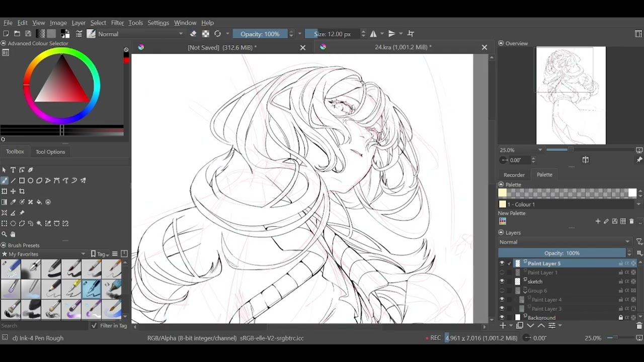Select the Gradient tool

[5, 202]
